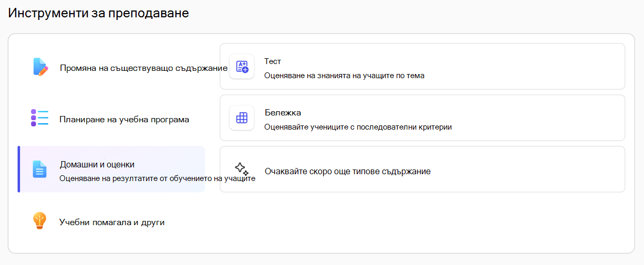Click text Оценявайте учениците с последователни критерии
The image size is (644, 265).
point(358,127)
